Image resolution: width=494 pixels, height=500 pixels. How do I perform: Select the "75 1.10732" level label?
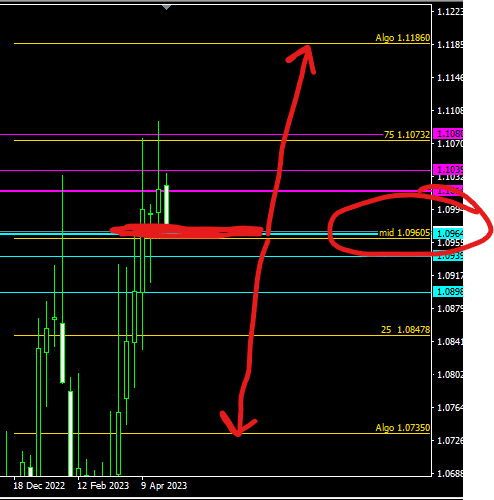tap(407, 135)
